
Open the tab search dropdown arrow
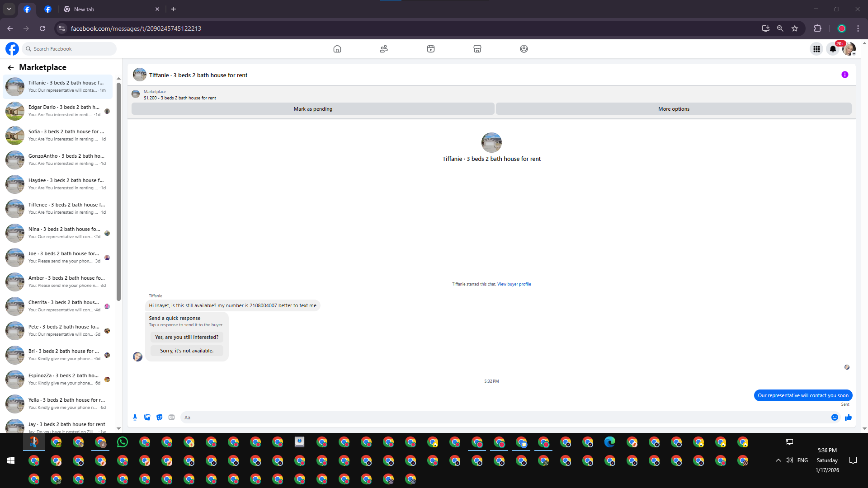click(9, 9)
